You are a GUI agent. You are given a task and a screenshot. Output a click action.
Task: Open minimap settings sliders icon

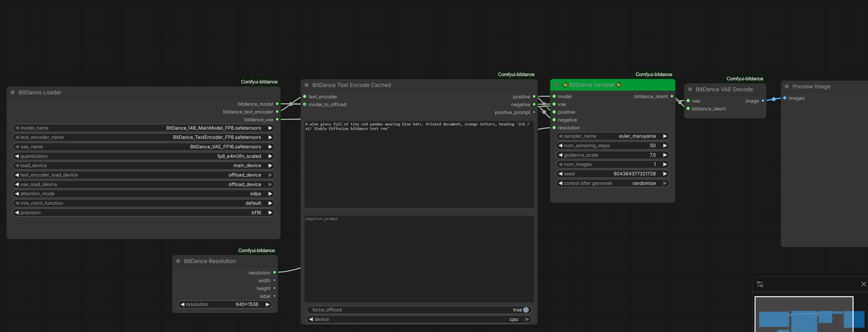pos(760,284)
